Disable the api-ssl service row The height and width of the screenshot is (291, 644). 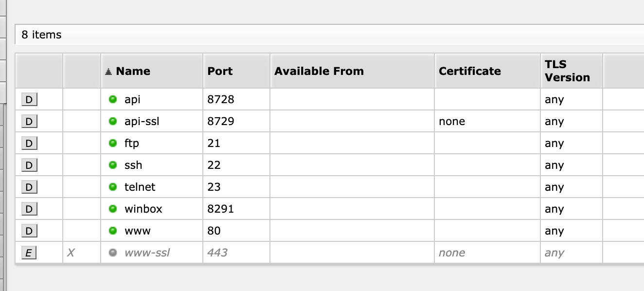pyautogui.click(x=29, y=122)
